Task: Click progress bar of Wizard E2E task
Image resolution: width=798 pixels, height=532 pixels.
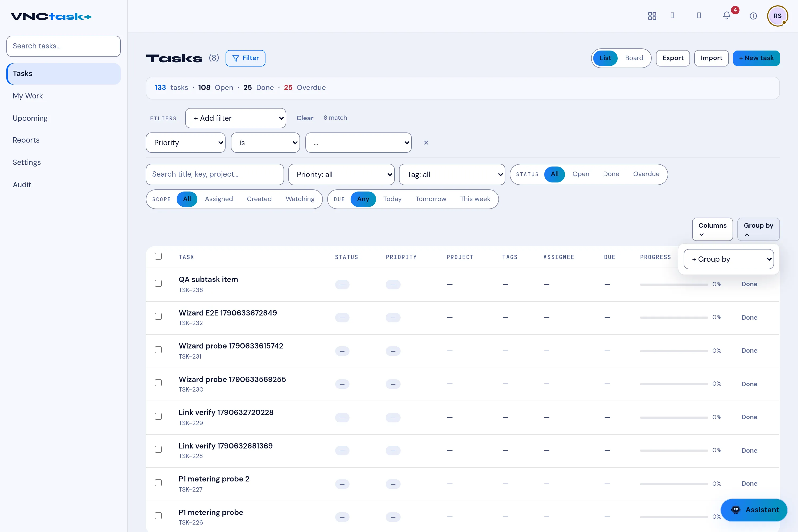Action: (674, 318)
